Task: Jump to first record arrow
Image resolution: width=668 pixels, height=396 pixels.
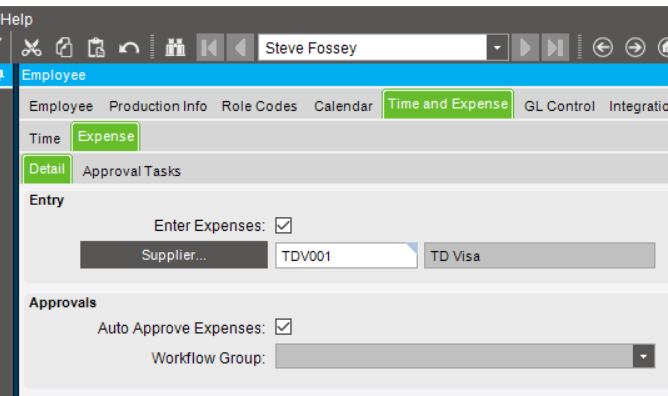Action: (210, 47)
